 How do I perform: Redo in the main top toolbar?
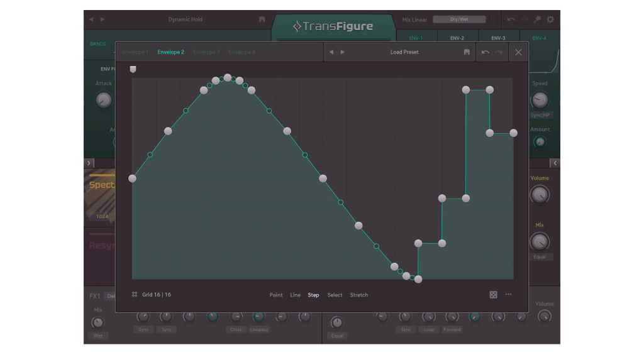tap(524, 19)
